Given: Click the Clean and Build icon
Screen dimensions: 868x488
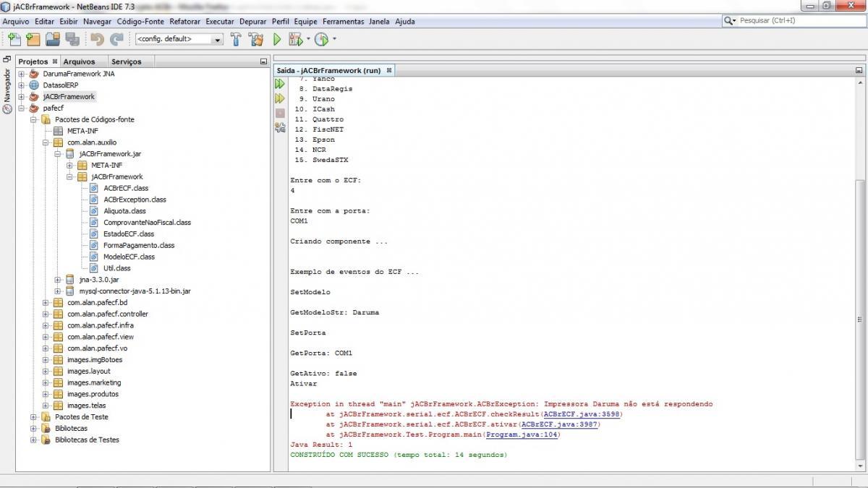Looking at the screenshot, I should (256, 39).
